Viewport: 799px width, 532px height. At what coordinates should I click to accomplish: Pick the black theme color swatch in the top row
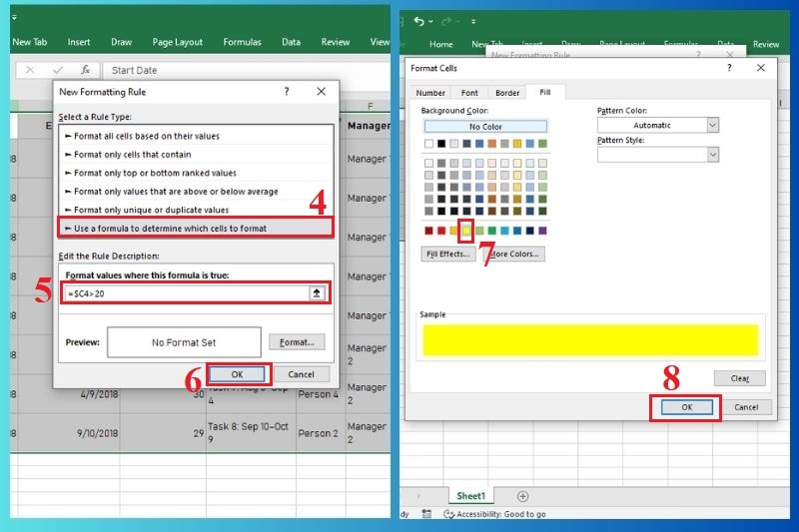[x=441, y=144]
